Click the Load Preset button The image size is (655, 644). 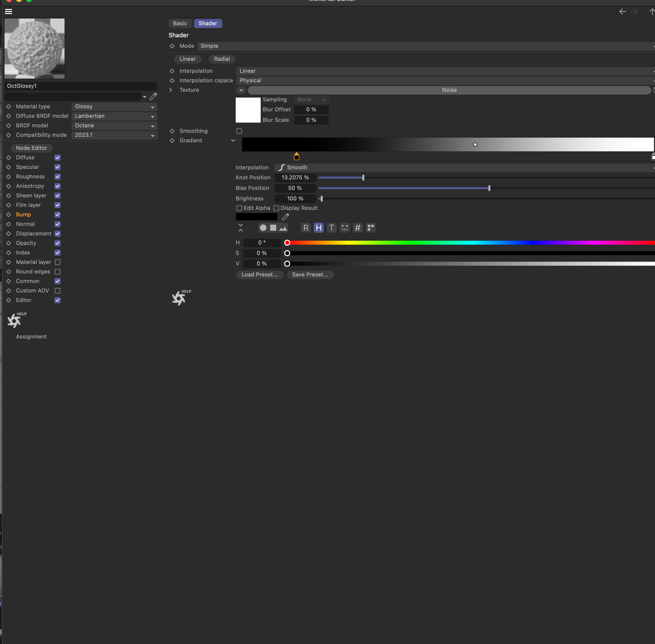click(x=259, y=274)
